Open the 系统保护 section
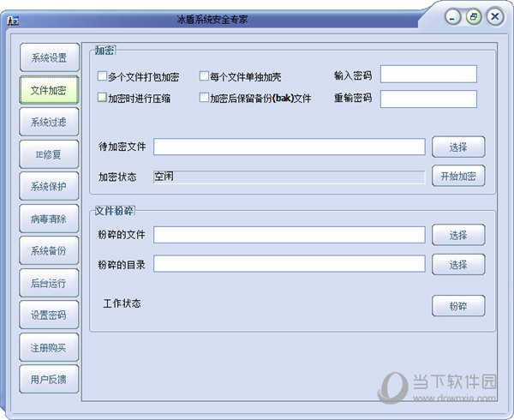 (x=49, y=186)
